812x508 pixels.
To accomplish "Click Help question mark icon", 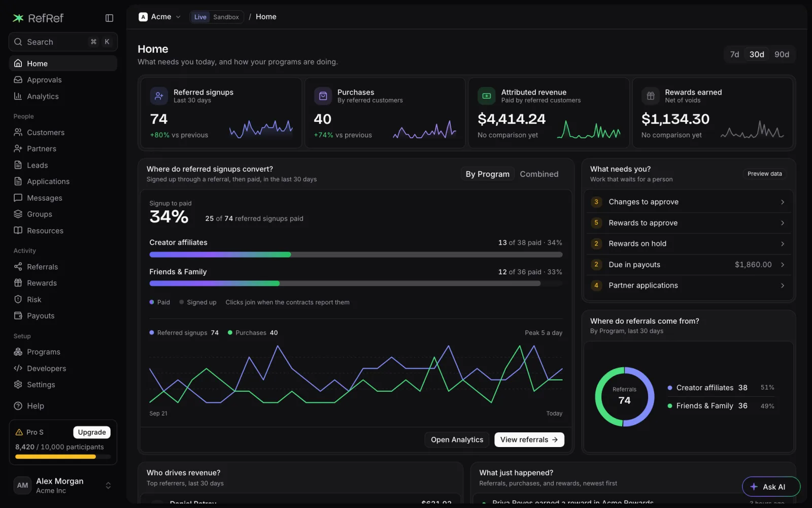I will point(18,406).
